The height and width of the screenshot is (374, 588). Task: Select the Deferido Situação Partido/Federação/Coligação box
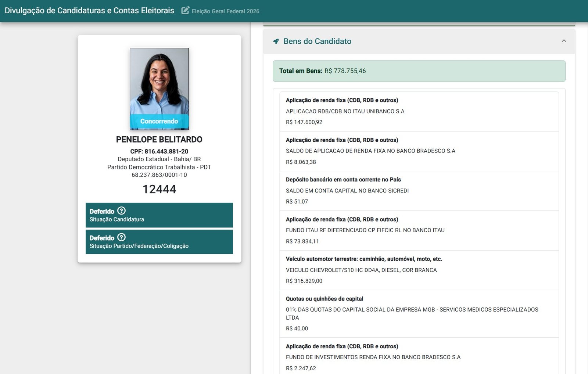(x=159, y=242)
